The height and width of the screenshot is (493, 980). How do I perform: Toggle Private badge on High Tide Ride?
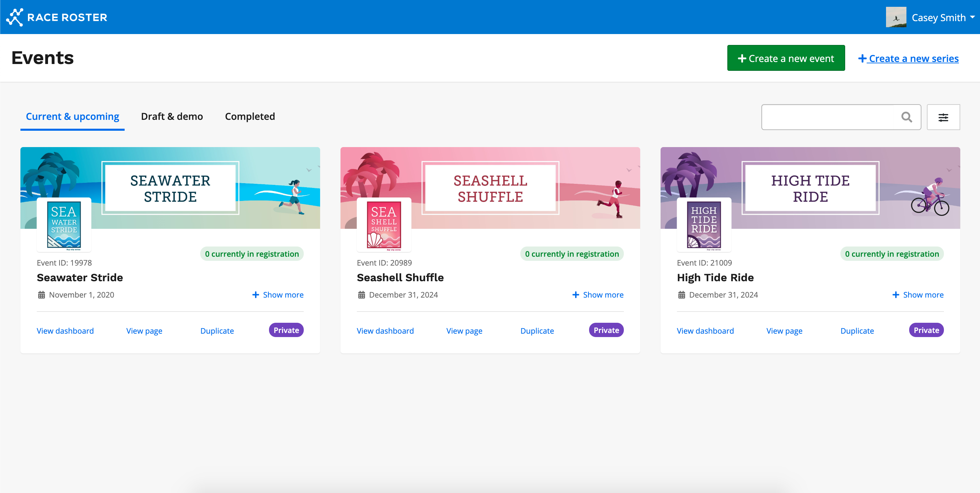tap(926, 330)
